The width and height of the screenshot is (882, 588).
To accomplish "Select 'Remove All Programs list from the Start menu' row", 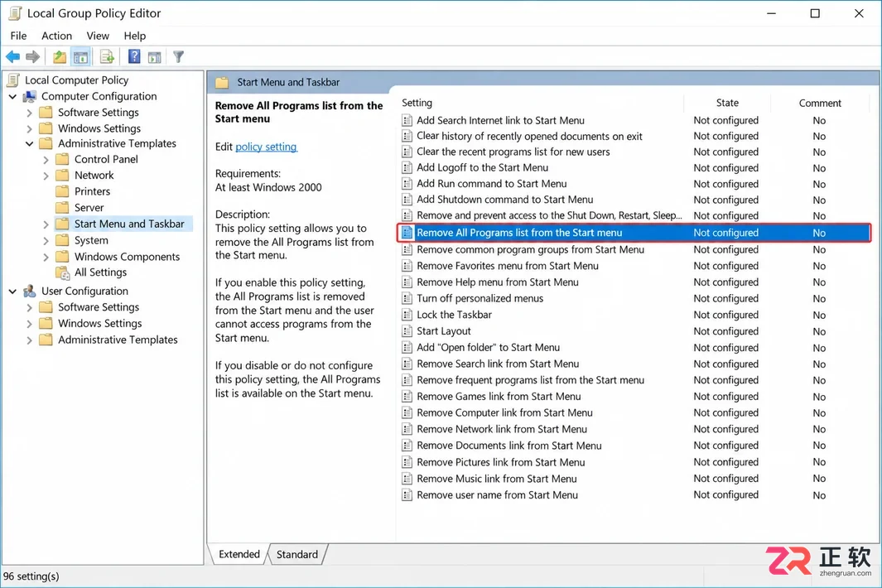I will click(634, 233).
